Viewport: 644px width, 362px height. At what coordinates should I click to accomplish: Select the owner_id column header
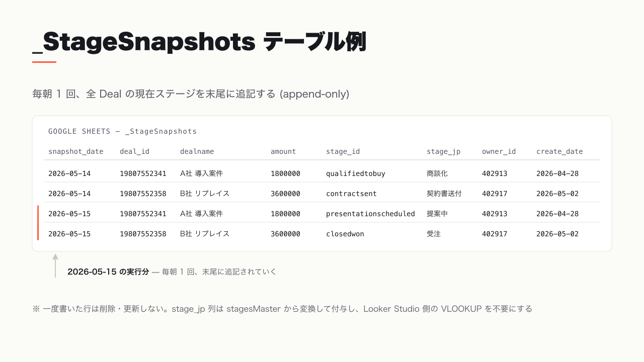499,151
